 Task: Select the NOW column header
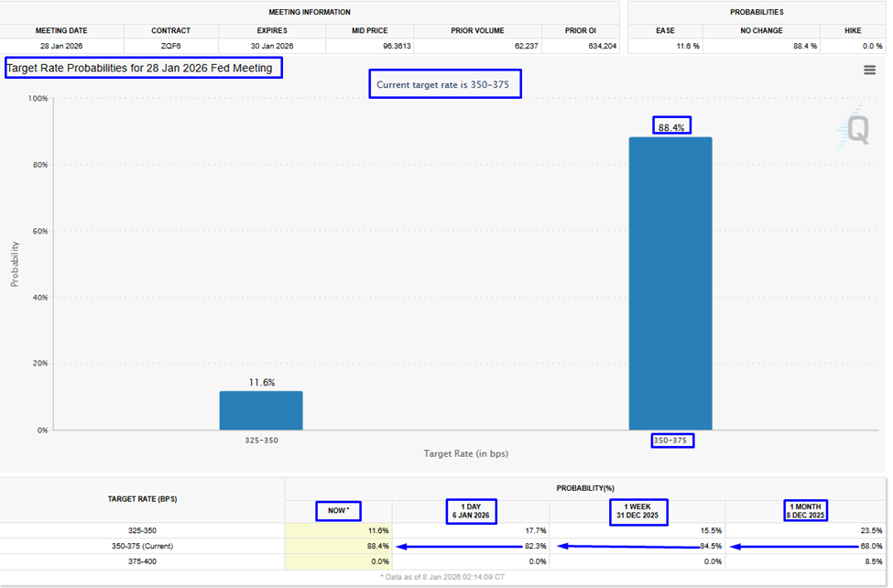click(338, 510)
